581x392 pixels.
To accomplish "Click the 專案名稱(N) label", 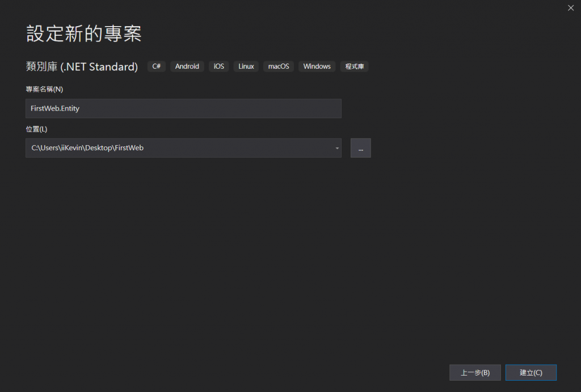I will point(44,89).
